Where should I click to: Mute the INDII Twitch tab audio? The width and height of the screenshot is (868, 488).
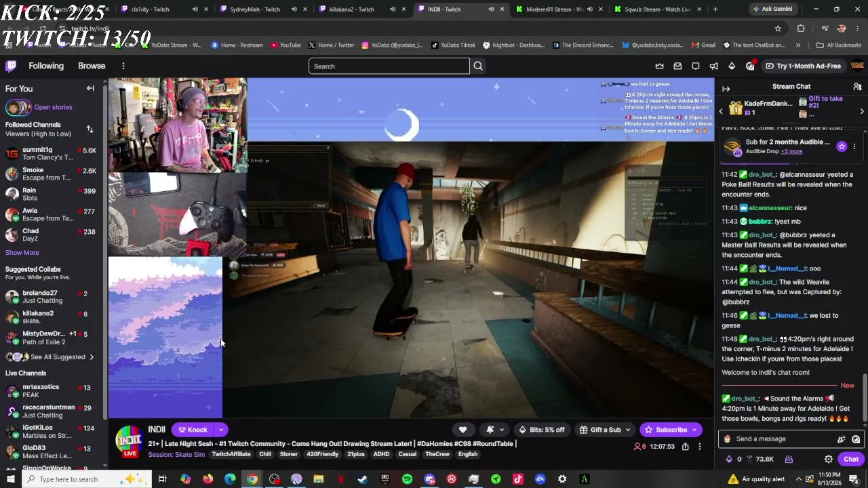[x=491, y=9]
